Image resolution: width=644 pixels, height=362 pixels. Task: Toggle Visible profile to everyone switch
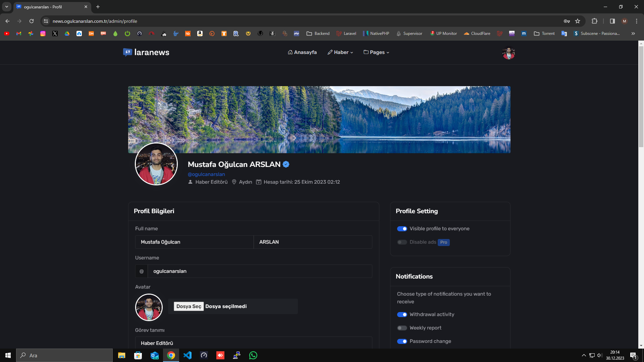click(402, 229)
